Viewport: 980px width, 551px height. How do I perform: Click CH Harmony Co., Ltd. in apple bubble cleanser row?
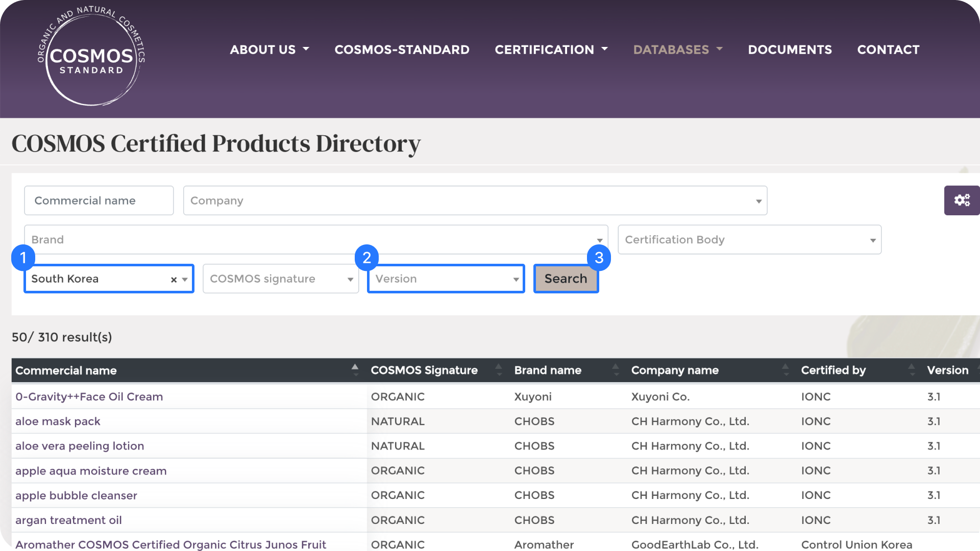[x=690, y=495]
